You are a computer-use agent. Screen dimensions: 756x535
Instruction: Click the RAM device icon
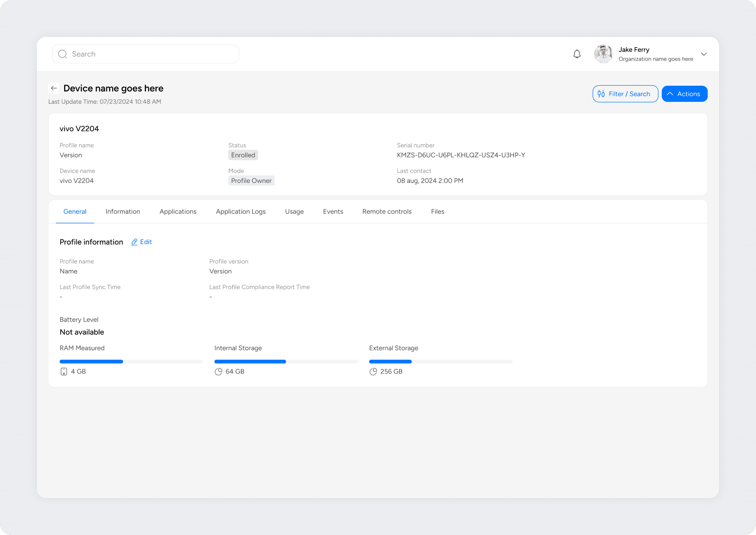click(x=64, y=372)
